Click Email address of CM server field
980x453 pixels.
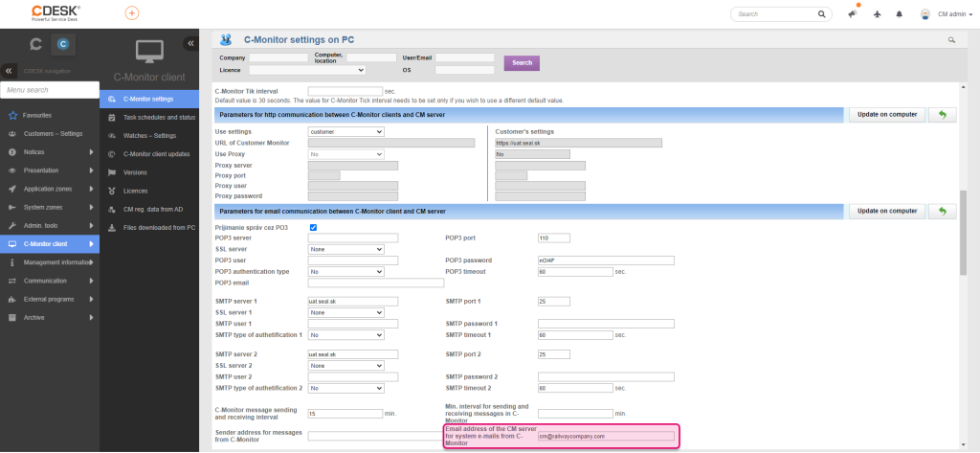pyautogui.click(x=606, y=436)
